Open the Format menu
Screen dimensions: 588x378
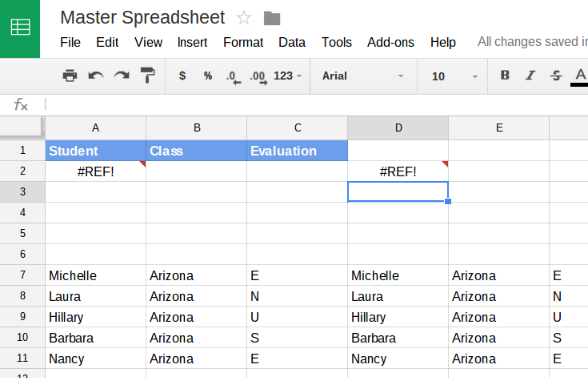pyautogui.click(x=243, y=42)
